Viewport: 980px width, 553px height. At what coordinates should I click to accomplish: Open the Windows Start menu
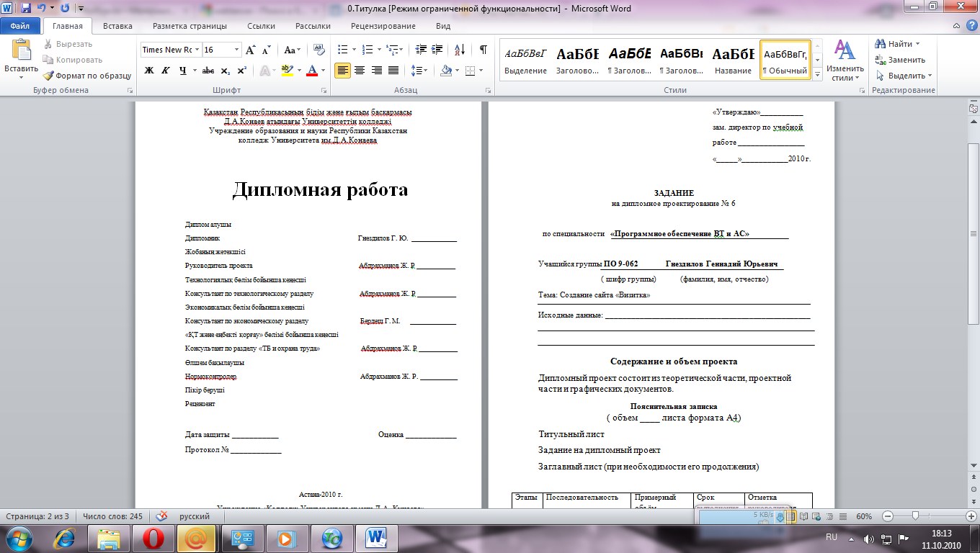coord(19,538)
